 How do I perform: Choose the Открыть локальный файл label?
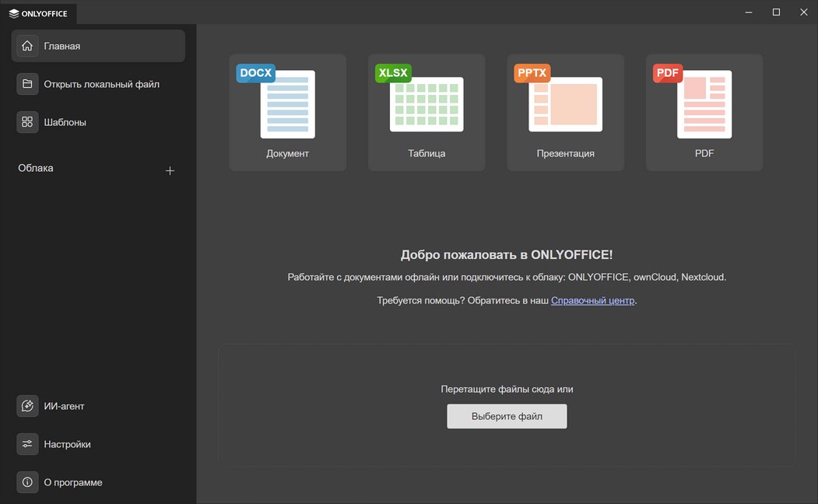pos(101,84)
